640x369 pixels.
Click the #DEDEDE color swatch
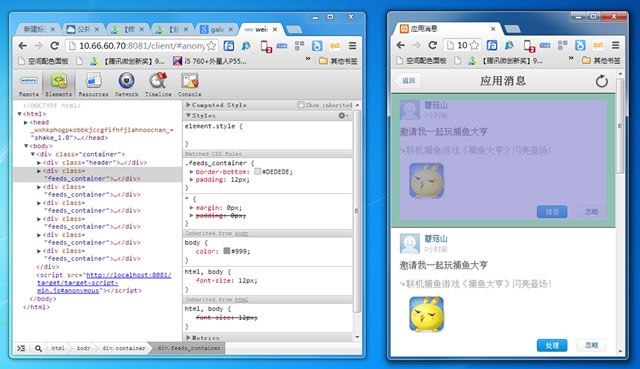tap(258, 172)
